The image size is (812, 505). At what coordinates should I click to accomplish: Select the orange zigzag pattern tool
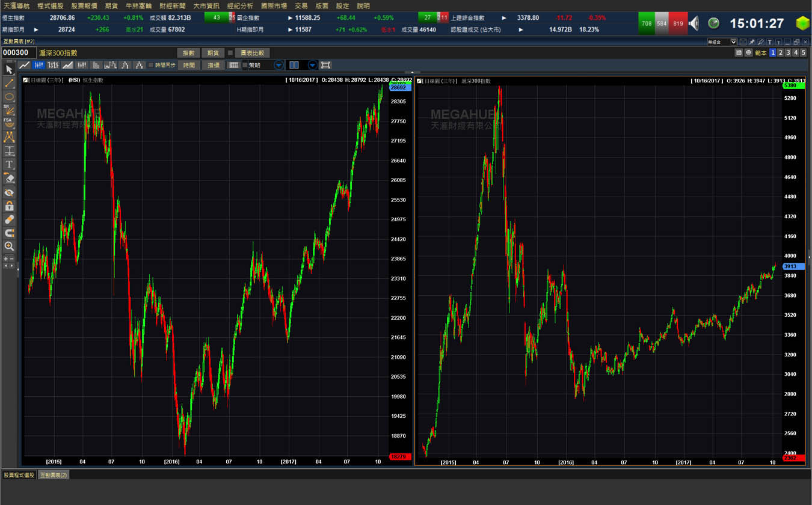(x=9, y=137)
